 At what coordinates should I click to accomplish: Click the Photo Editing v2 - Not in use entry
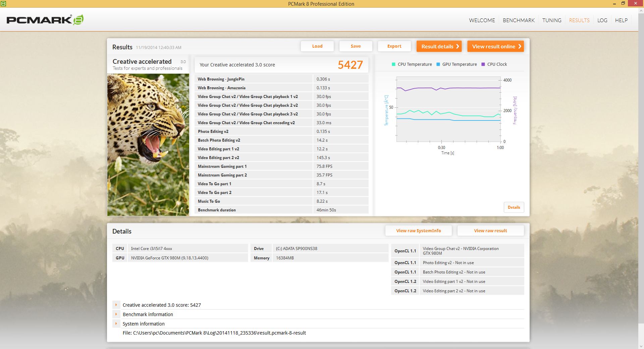pyautogui.click(x=448, y=263)
